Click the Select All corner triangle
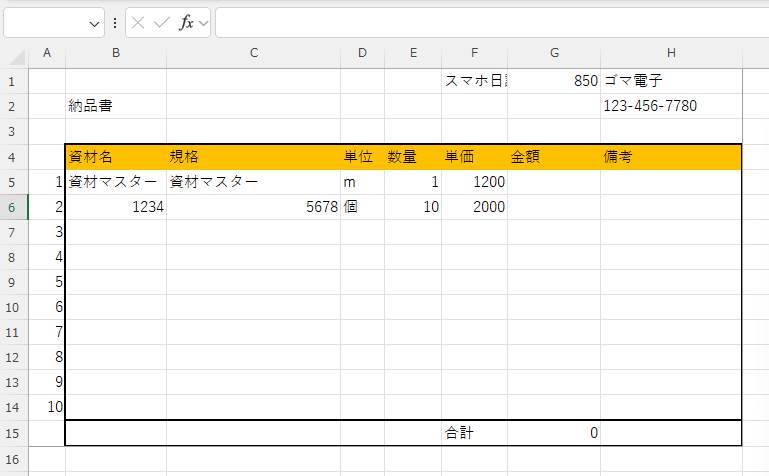The image size is (769, 476). click(14, 53)
